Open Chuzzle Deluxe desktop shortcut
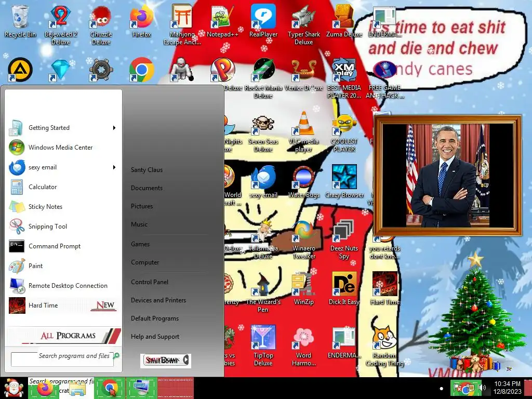 pyautogui.click(x=101, y=24)
